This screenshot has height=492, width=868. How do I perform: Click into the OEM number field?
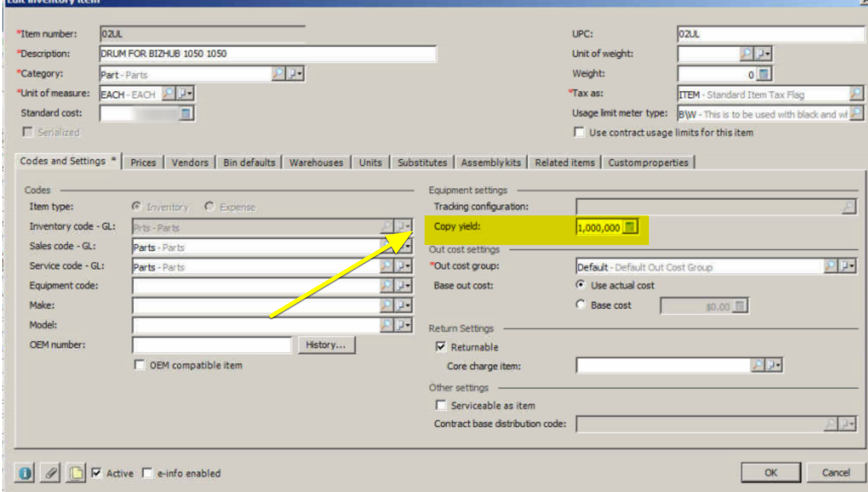(212, 345)
